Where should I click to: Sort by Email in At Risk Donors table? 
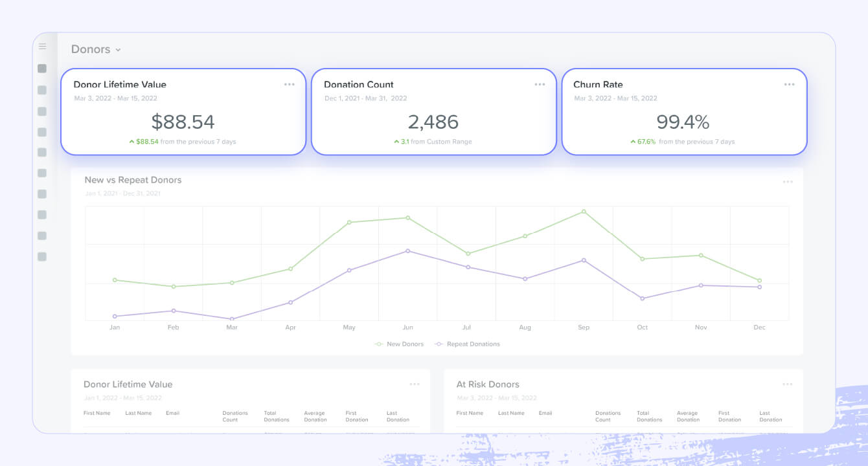(x=545, y=413)
